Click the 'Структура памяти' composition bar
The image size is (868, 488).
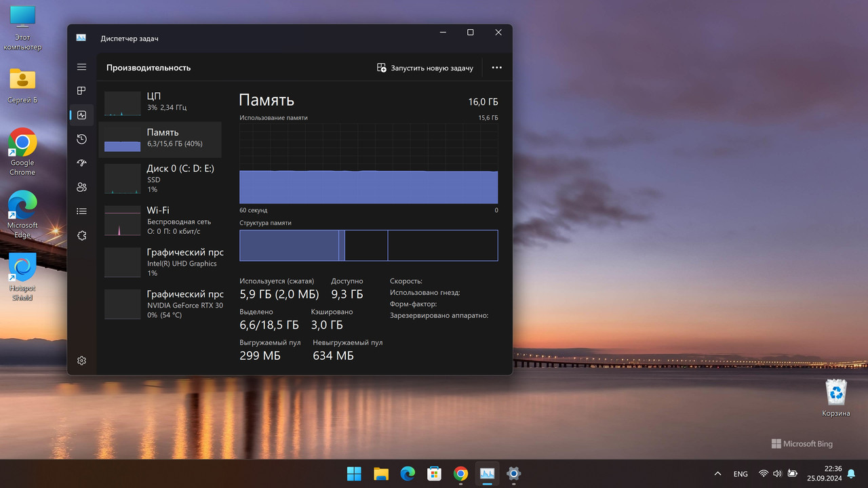pos(368,245)
